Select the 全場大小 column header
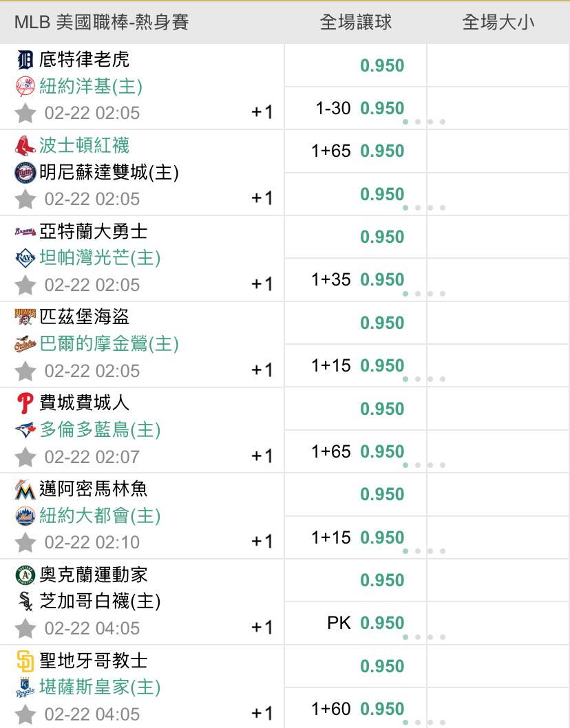This screenshot has height=728, width=570. coord(498,22)
